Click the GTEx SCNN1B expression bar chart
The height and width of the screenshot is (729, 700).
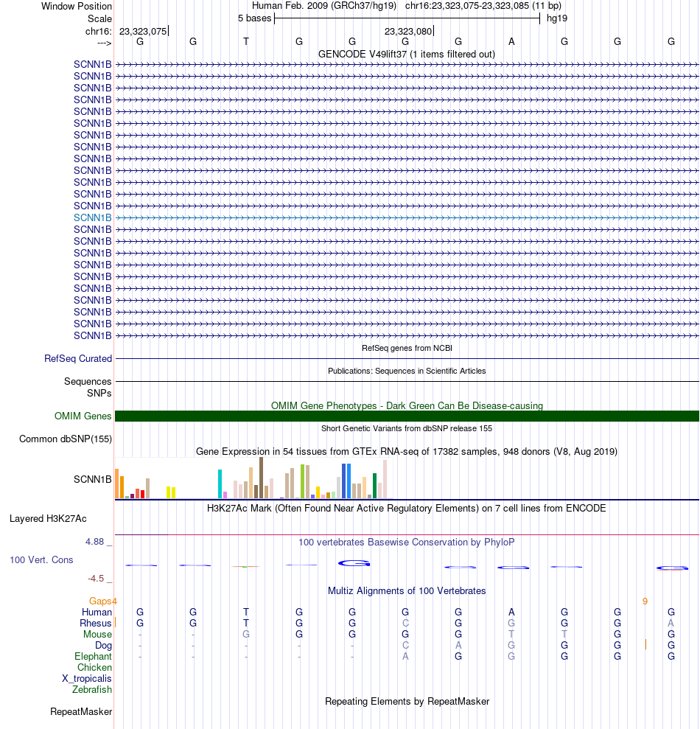point(253,478)
